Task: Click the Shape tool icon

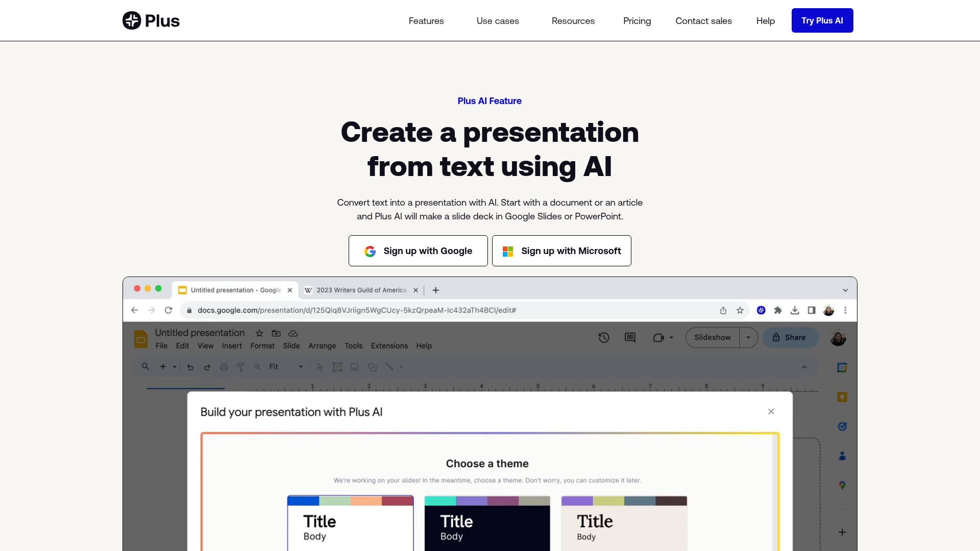Action: tap(373, 367)
